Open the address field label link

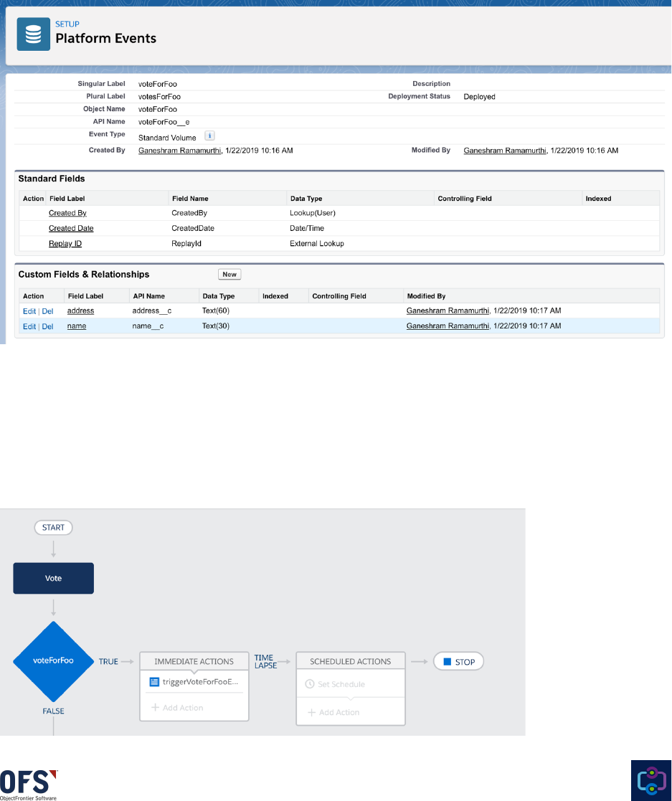click(x=81, y=311)
